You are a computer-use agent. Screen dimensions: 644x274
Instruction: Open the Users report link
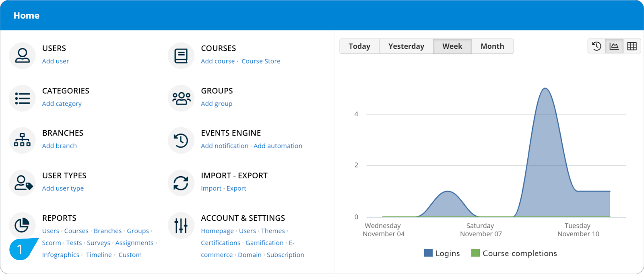(51, 231)
